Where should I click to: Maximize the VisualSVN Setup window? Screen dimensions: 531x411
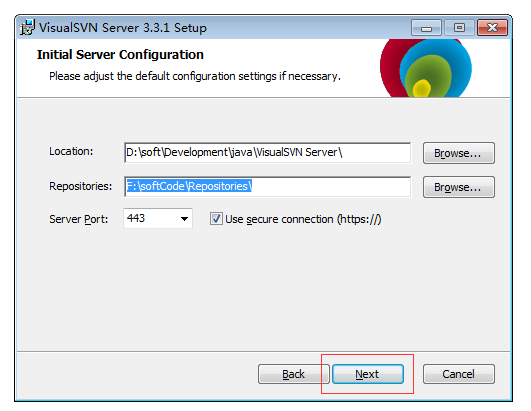459,27
